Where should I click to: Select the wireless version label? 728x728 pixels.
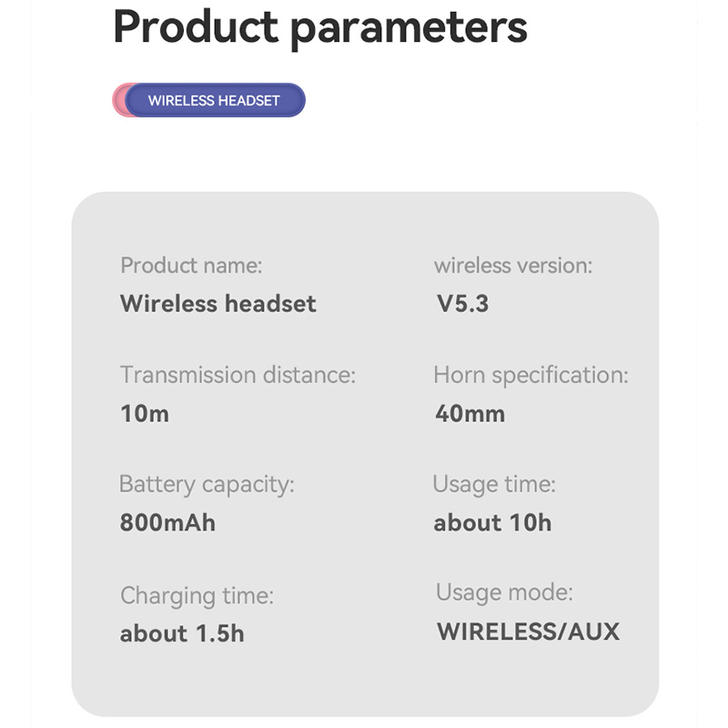pyautogui.click(x=512, y=266)
